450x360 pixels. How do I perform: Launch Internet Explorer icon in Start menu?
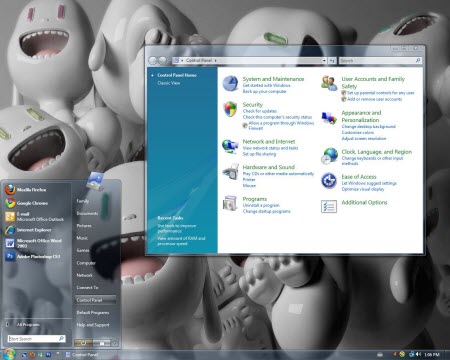coord(10,230)
